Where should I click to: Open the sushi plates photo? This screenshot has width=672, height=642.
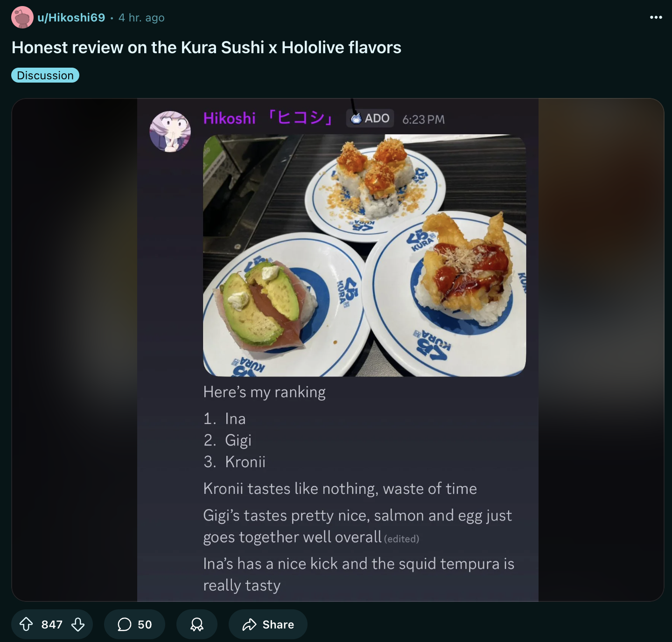tap(364, 256)
